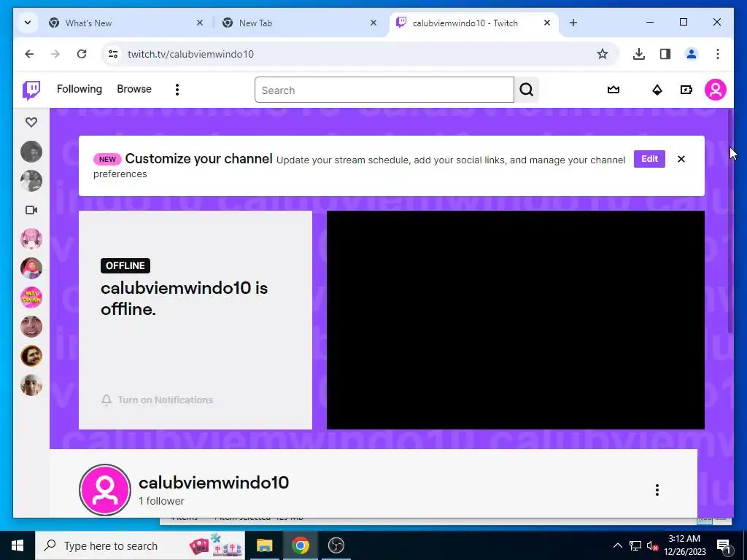View site information icon in address bar
747x560 pixels.
[113, 54]
